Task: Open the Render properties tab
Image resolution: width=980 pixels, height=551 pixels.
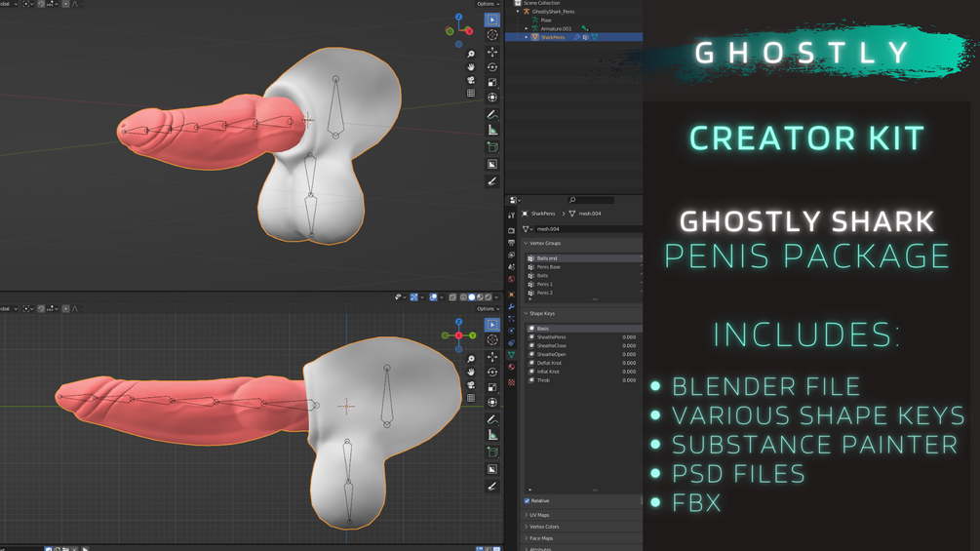Action: [x=511, y=230]
